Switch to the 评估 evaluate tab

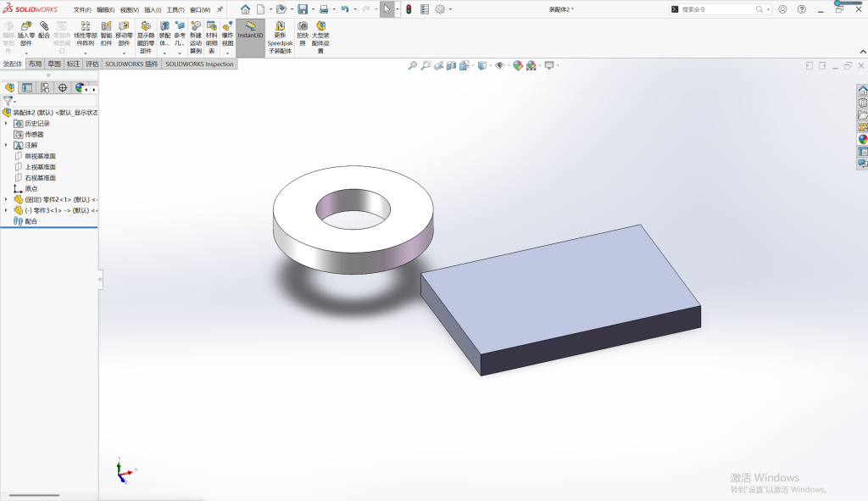92,64
